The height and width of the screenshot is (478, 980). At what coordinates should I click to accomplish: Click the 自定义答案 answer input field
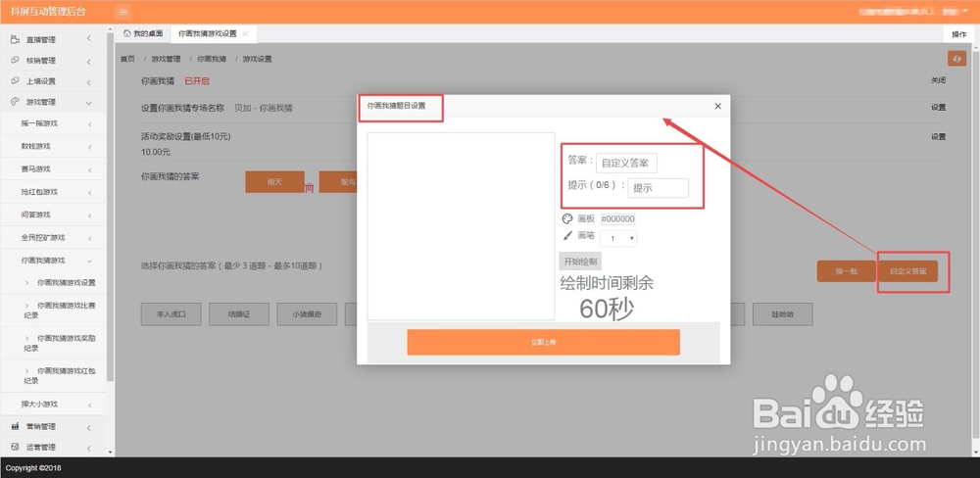pyautogui.click(x=626, y=164)
